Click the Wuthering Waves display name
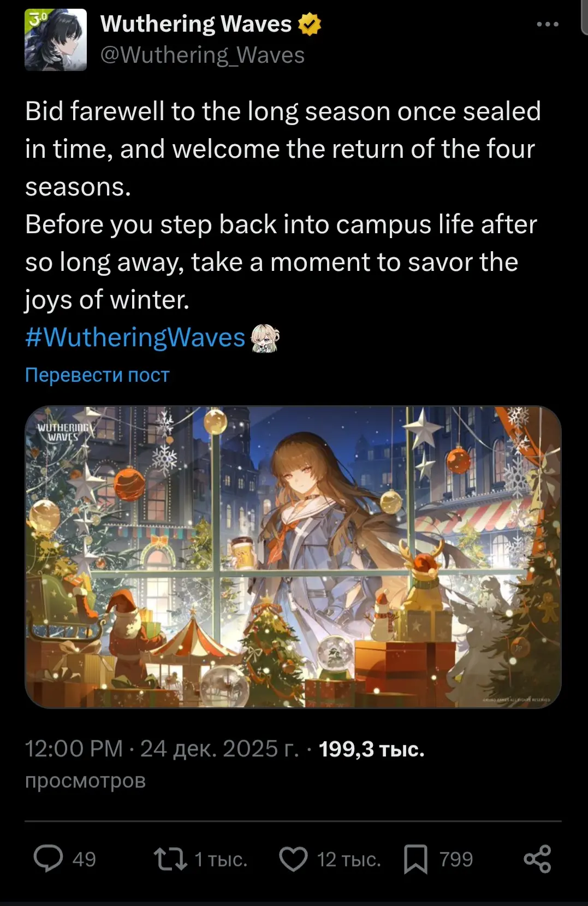Image resolution: width=588 pixels, height=906 pixels. point(196,24)
